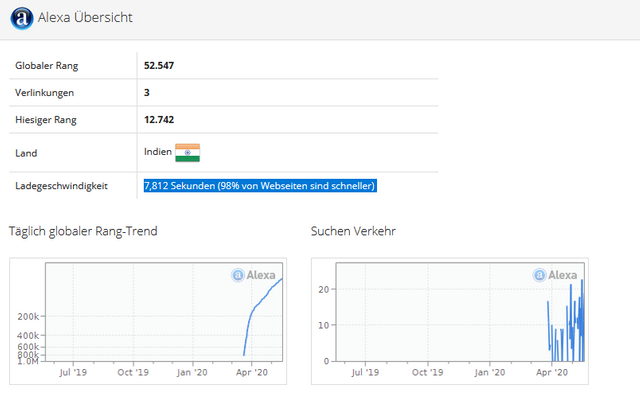This screenshot has height=393, width=640.
Task: Click the Alexa logo icon in header
Action: tap(22, 18)
